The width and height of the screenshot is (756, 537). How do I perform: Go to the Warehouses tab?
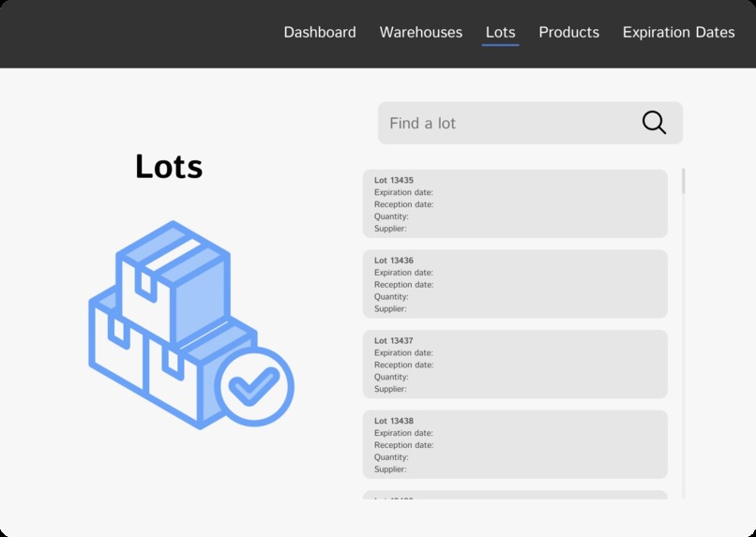click(x=421, y=32)
